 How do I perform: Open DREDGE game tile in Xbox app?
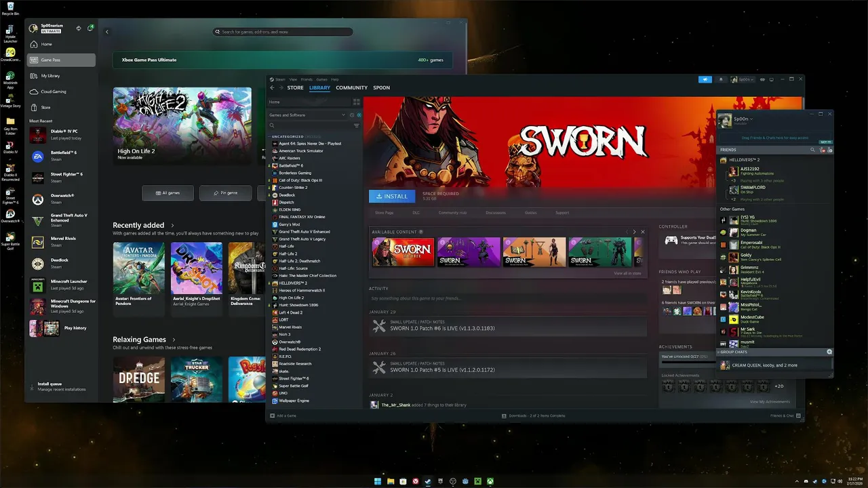[x=138, y=380]
